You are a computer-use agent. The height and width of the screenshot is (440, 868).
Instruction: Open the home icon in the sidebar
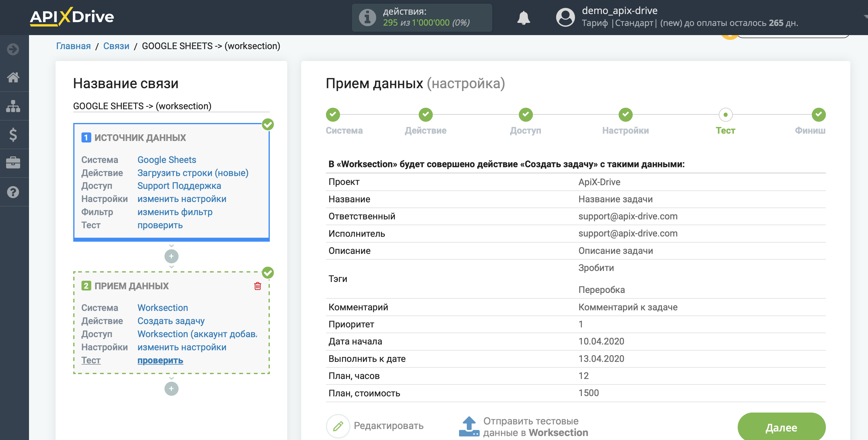point(13,77)
